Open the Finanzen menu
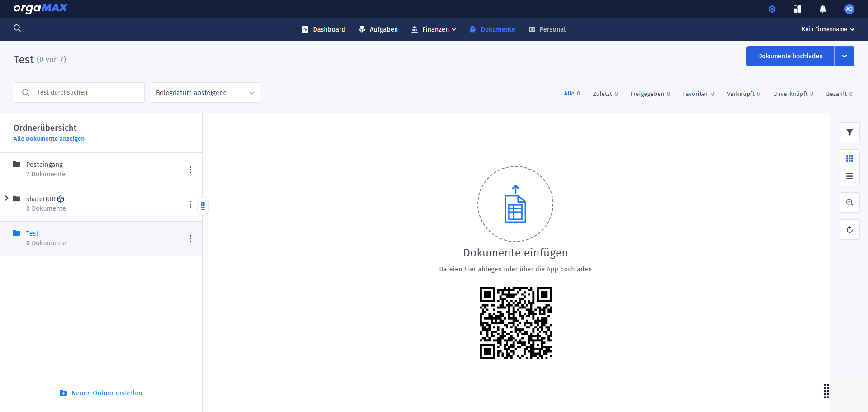Viewport: 868px width, 412px height. pos(434,29)
